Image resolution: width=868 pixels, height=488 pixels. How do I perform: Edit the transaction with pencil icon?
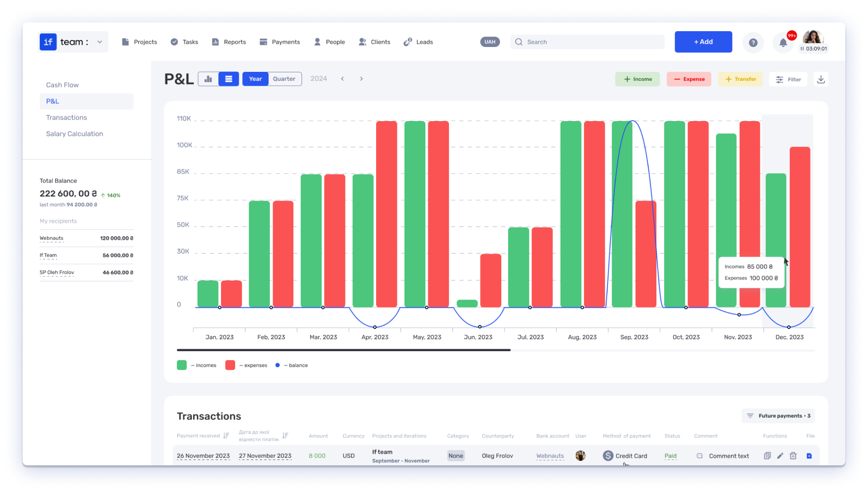coord(780,456)
